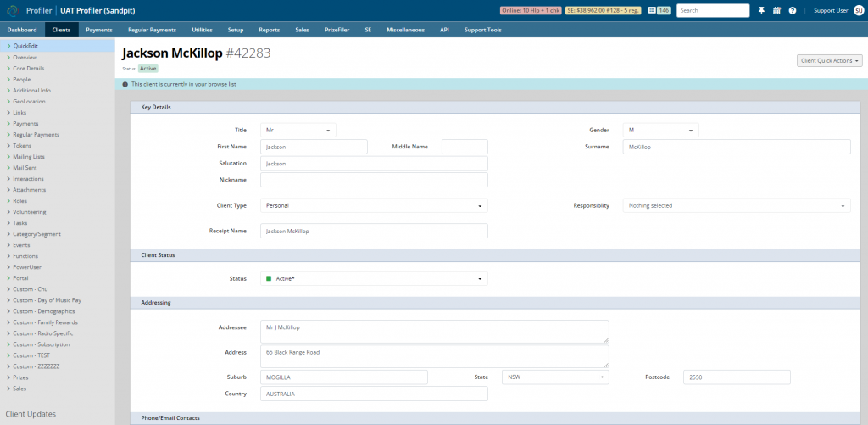Open the browse list icon beside 146

(652, 10)
